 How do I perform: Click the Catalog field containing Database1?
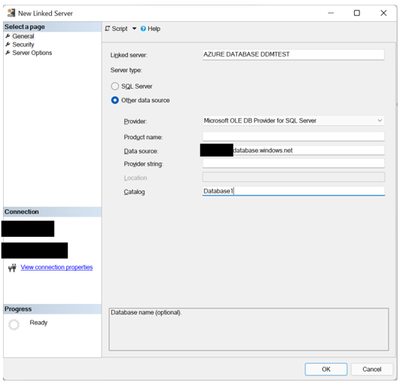pos(293,191)
